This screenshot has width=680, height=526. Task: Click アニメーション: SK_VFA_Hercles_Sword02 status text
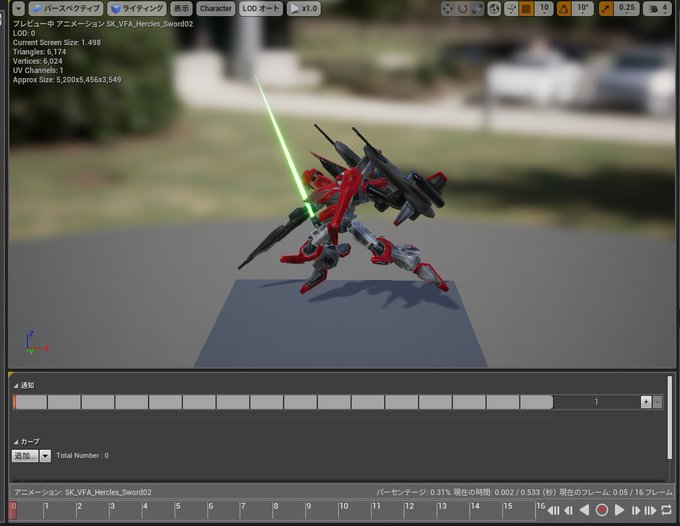click(82, 493)
